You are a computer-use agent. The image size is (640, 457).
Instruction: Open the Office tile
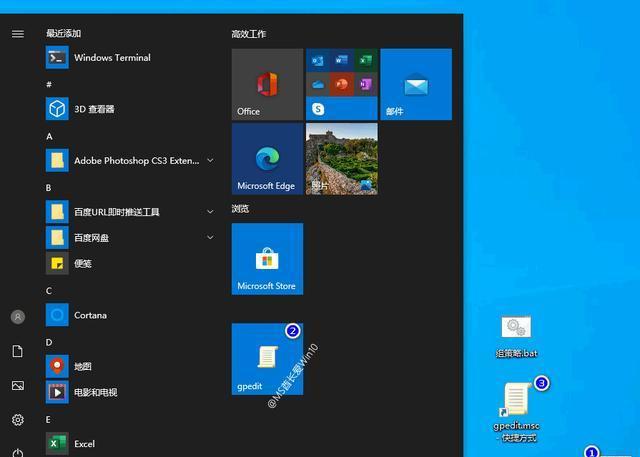tap(267, 84)
